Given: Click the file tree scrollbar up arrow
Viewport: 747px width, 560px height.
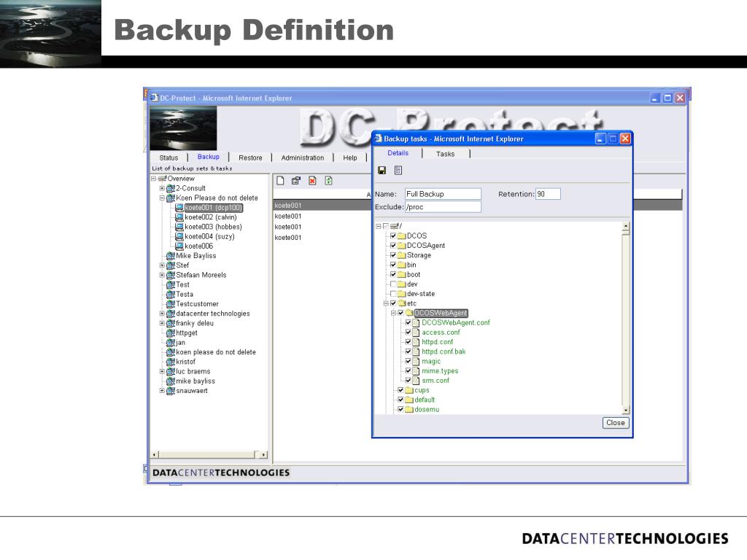Looking at the screenshot, I should 625,226.
